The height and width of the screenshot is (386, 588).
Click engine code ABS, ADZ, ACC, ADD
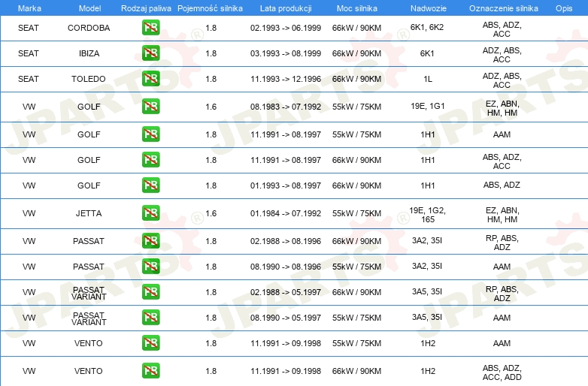(502, 372)
